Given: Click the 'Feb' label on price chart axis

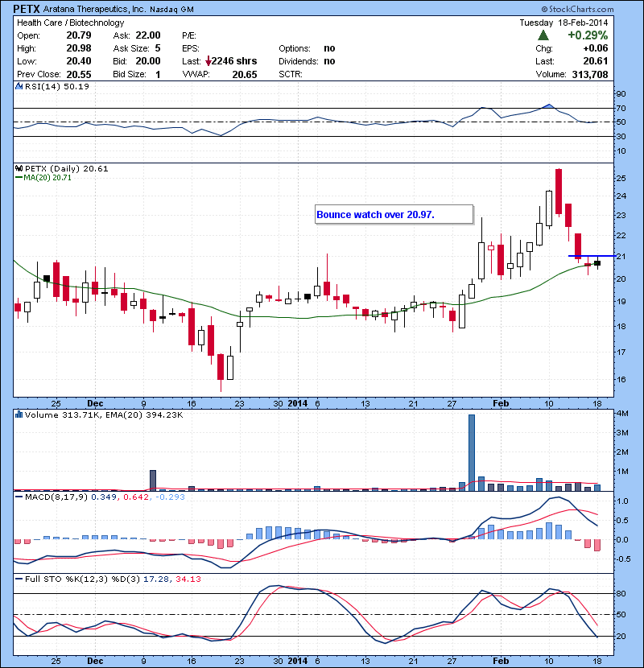Looking at the screenshot, I should (501, 403).
